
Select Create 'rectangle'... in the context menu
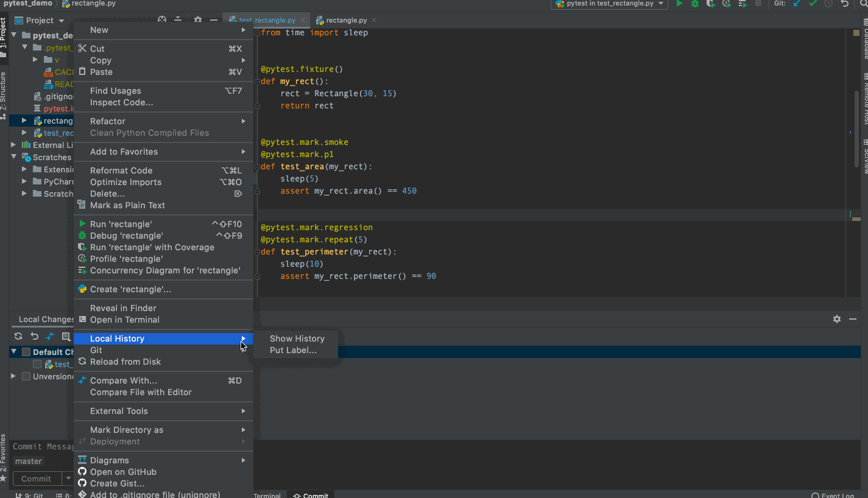[163, 289]
